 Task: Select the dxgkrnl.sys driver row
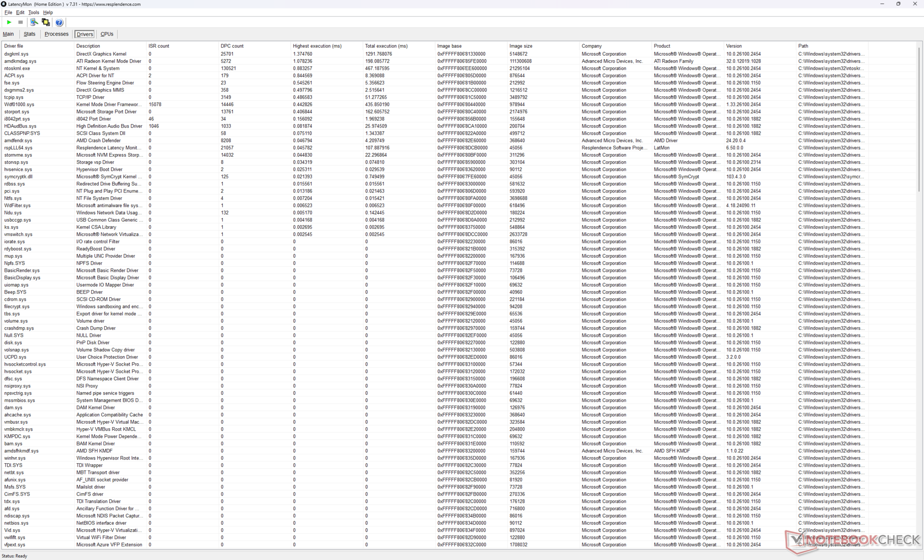16,54
